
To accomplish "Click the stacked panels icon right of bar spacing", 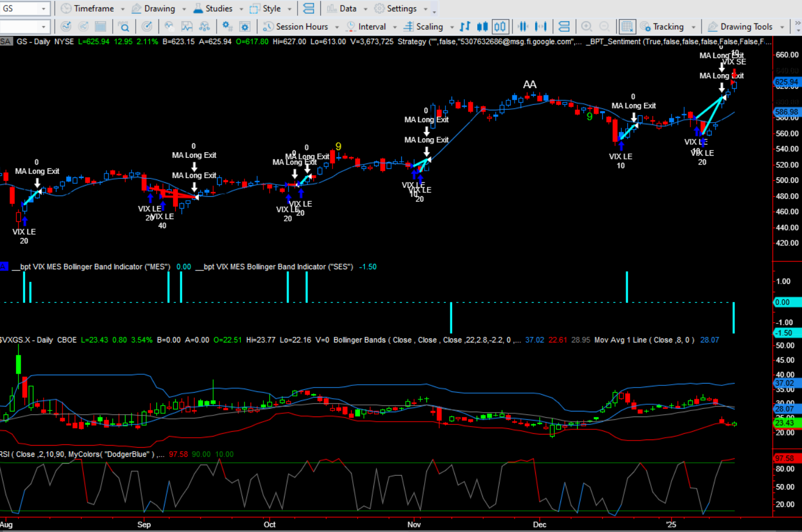I will click(564, 26).
